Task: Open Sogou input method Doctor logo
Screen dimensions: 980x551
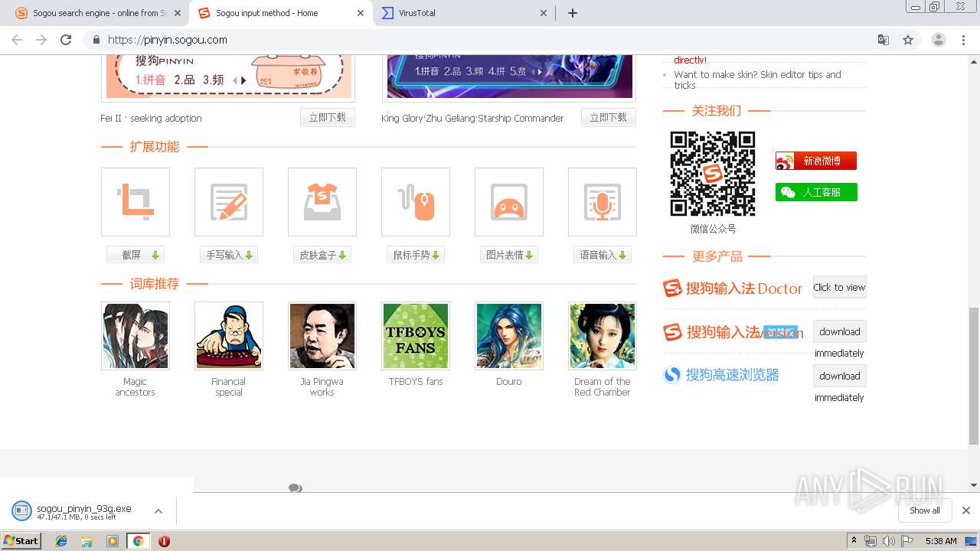Action: (x=733, y=289)
